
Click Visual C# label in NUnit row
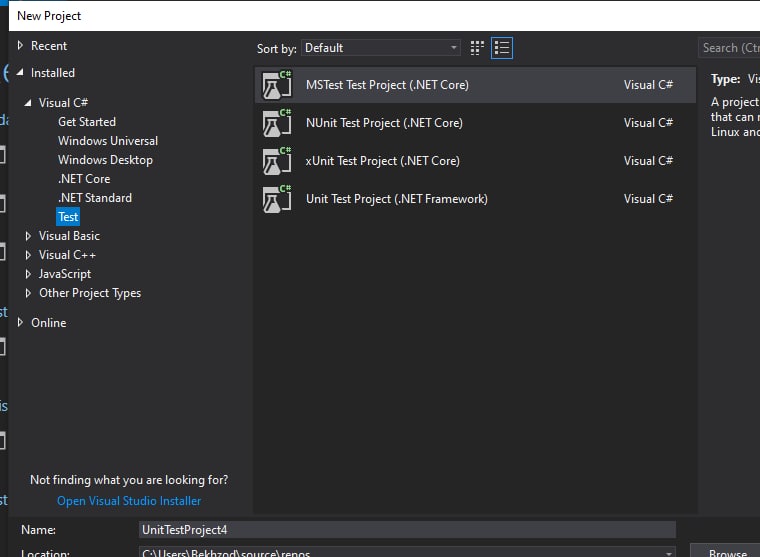tap(648, 123)
